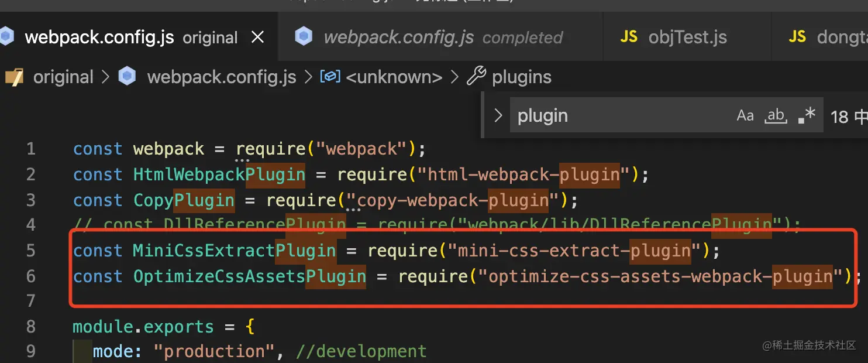Toggle Match Case in find widget
The height and width of the screenshot is (363, 868).
[745, 116]
